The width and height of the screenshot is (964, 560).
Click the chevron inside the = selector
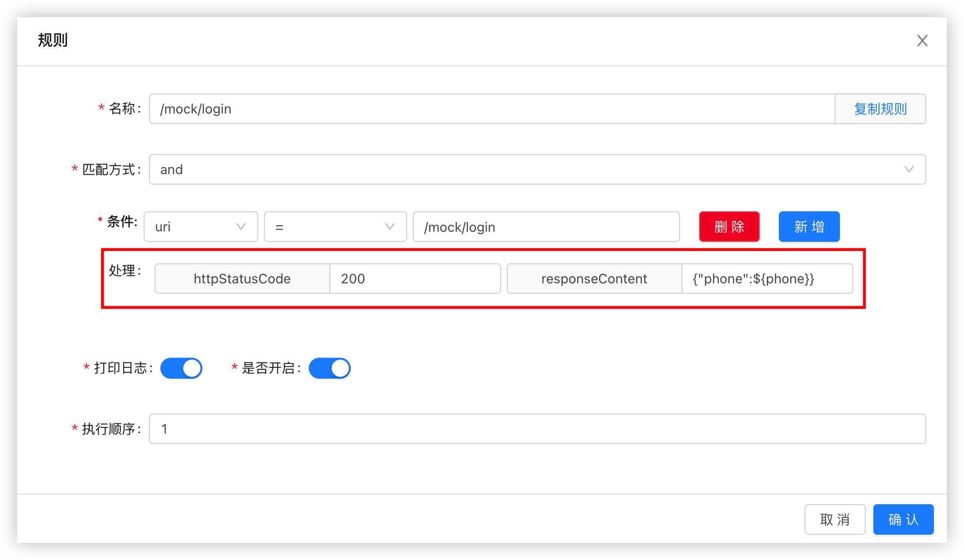390,227
